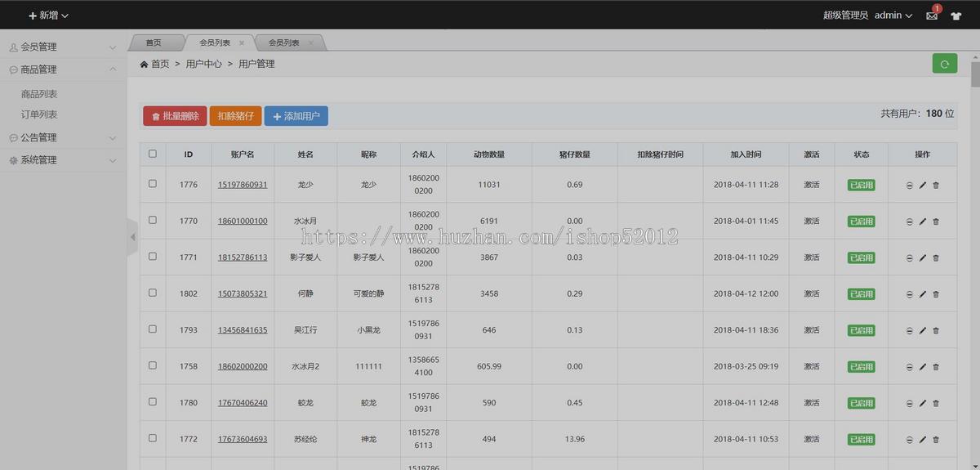Open the 新增 dropdown in the top bar
The width and height of the screenshot is (980, 470).
tap(49, 16)
